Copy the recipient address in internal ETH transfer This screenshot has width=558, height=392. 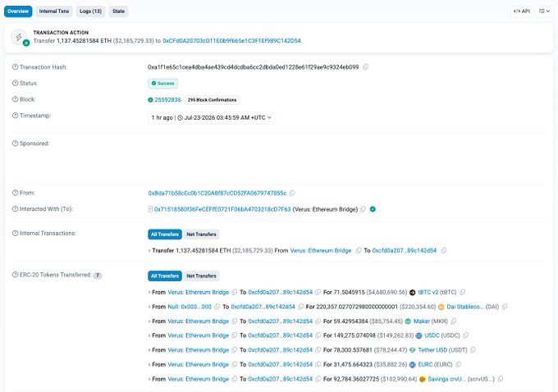pyautogui.click(x=444, y=251)
